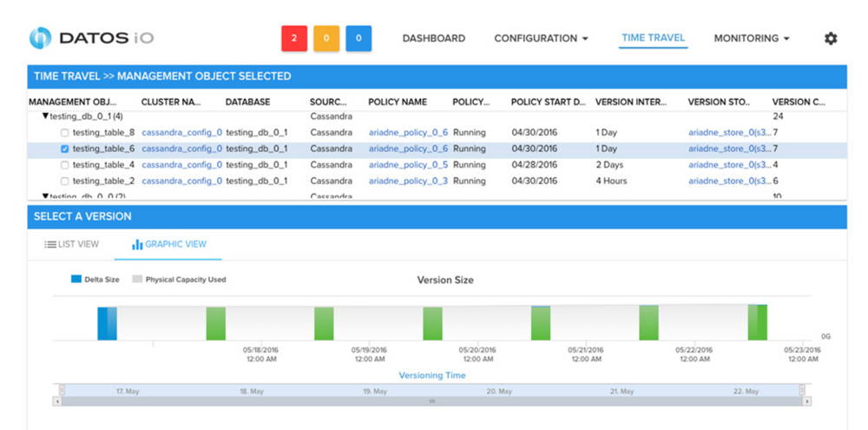
Task: Go to the Dashboard menu item
Action: click(433, 38)
